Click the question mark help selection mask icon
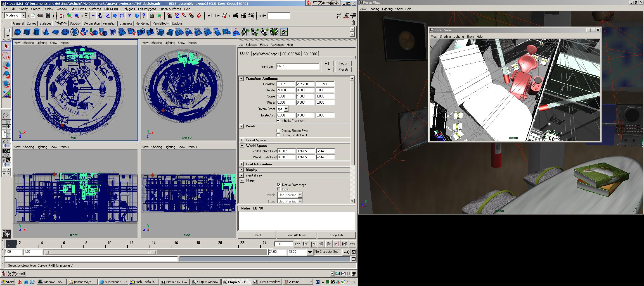Viewport: 644px width, 286px height. point(144,16)
